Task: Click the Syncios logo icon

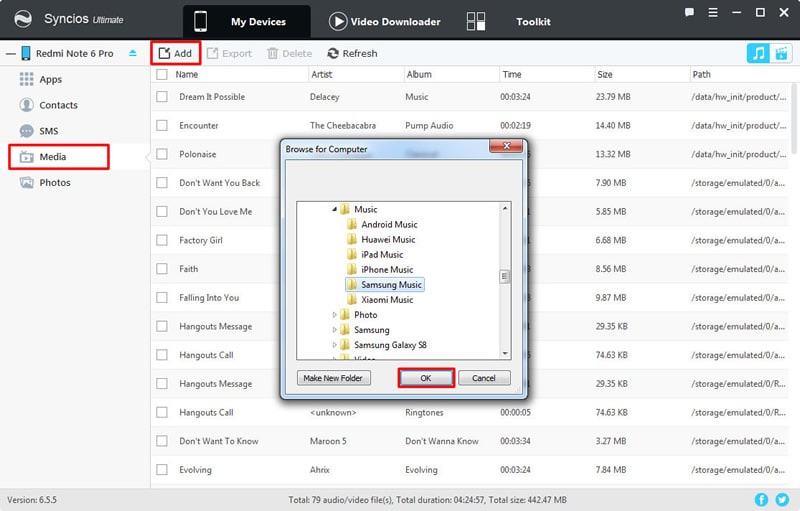Action: click(x=23, y=19)
